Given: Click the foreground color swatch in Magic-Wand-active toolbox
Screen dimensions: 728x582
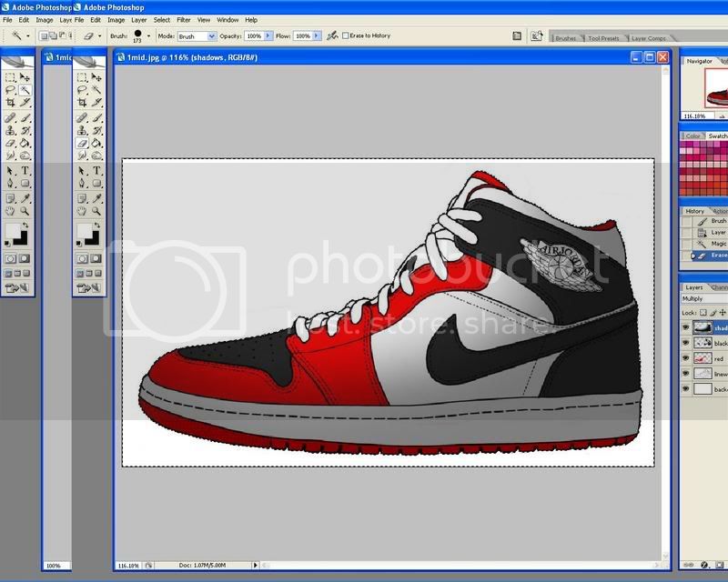Looking at the screenshot, I should coord(13,230).
